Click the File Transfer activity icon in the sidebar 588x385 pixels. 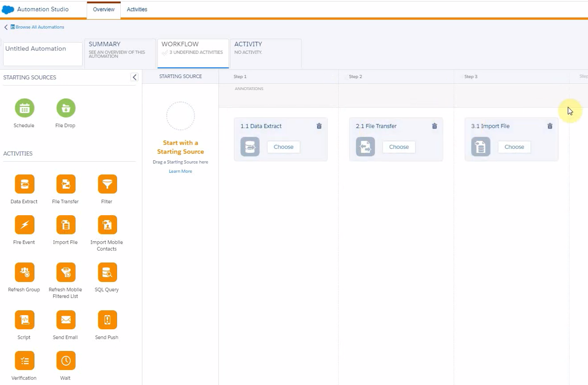(66, 184)
